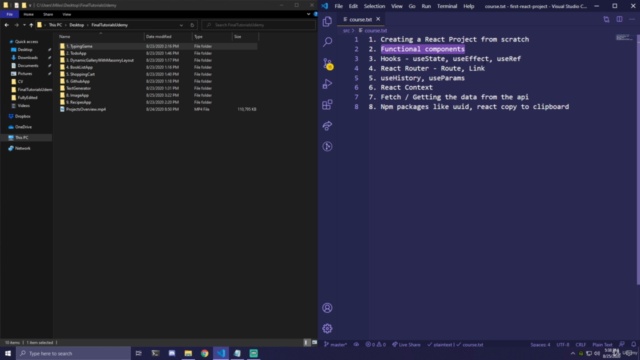This screenshot has width=640, height=360.
Task: Open the recent locations dropdown arrow
Action: (x=24, y=25)
